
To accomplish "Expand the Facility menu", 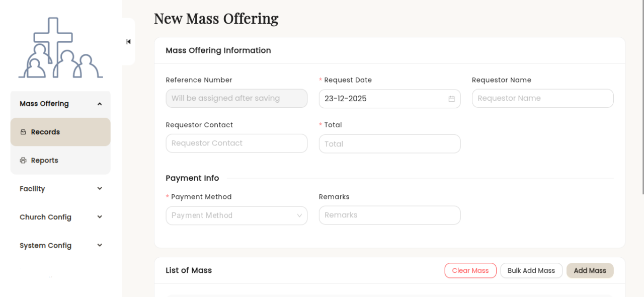I will 60,189.
